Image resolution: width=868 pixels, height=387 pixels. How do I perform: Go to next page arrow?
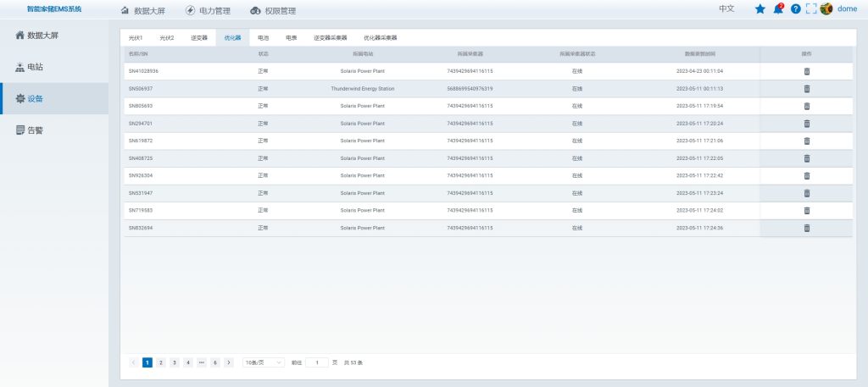click(229, 362)
